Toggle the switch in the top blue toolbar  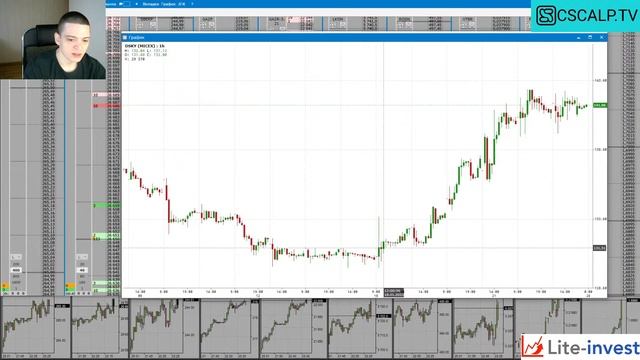[124, 4]
